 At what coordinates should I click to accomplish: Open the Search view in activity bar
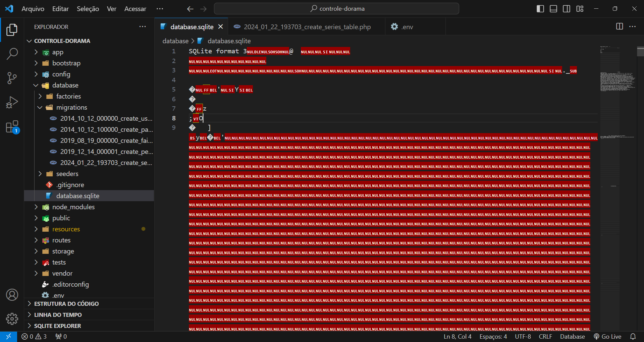click(x=12, y=54)
